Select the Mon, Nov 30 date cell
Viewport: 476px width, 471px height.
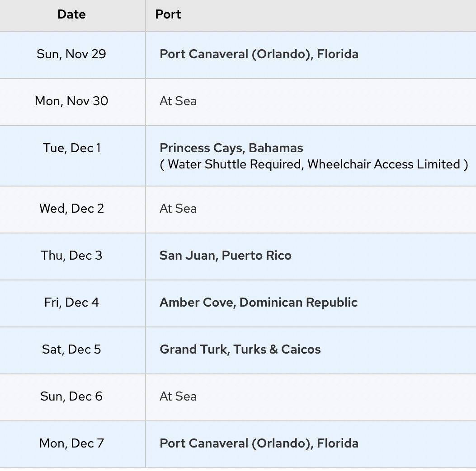pyautogui.click(x=71, y=101)
